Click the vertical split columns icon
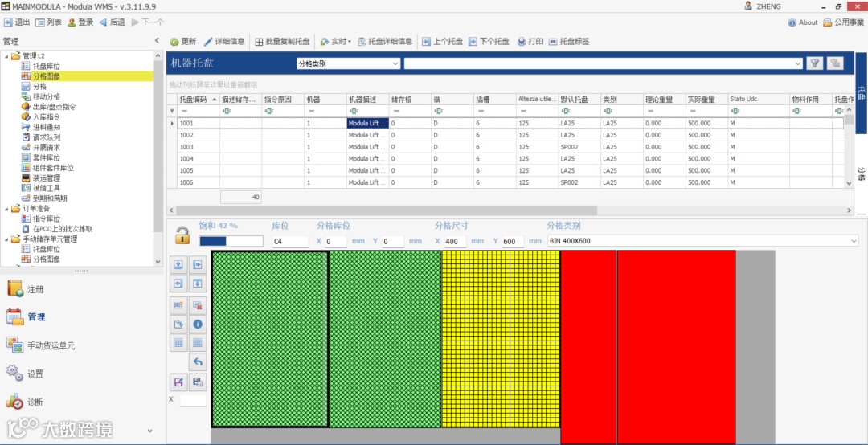This screenshot has width=868, height=445. click(178, 343)
